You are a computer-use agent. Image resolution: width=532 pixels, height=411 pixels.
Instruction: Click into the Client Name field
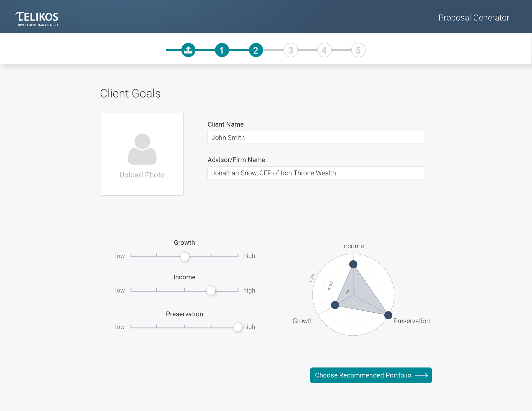click(x=316, y=137)
